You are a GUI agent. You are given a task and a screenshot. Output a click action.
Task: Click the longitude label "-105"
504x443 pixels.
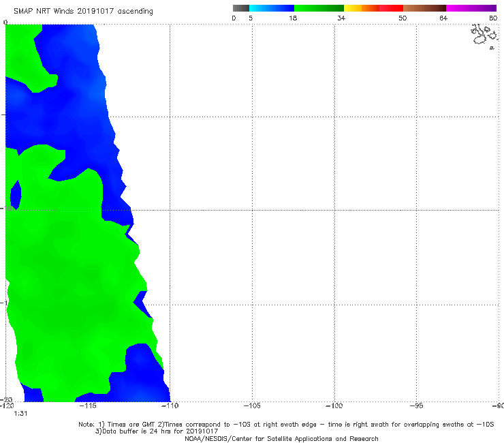click(x=252, y=406)
